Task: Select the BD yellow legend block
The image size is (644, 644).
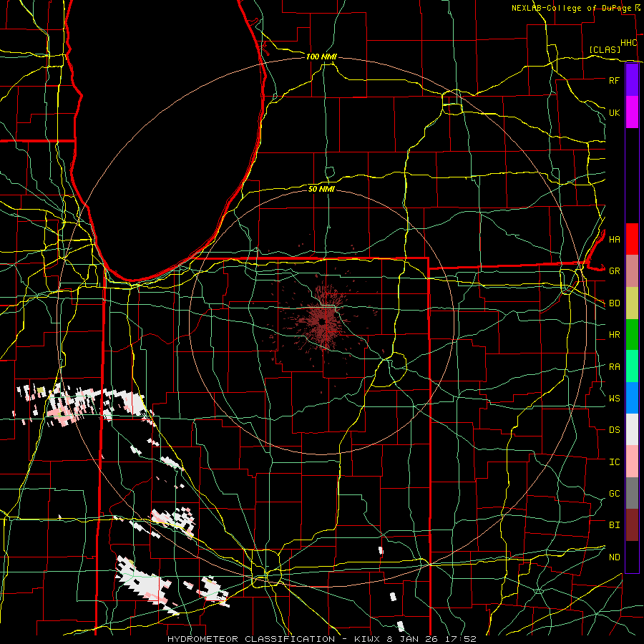Action: (x=632, y=303)
